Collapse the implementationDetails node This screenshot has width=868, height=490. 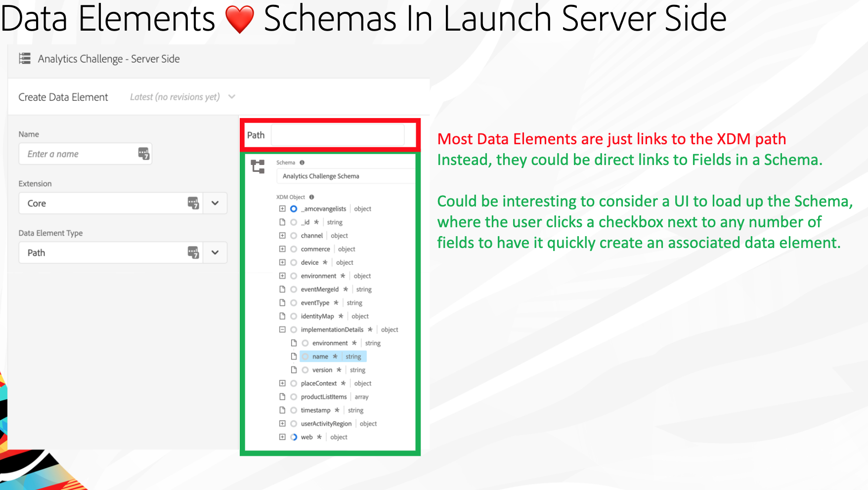click(x=282, y=329)
